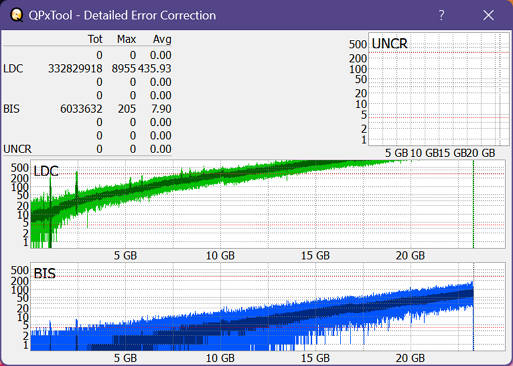This screenshot has height=366, width=513.
Task: Click the BIS graph title label
Action: pyautogui.click(x=45, y=273)
